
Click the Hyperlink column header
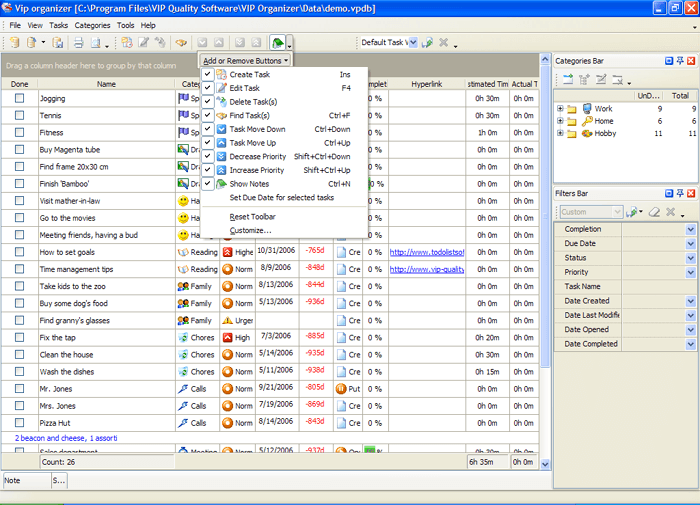coord(427,84)
